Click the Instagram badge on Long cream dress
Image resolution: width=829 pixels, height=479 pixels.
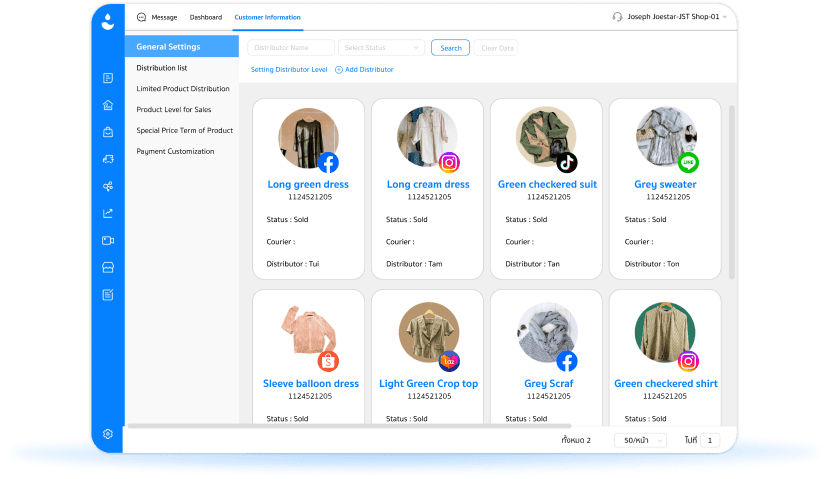click(x=449, y=162)
